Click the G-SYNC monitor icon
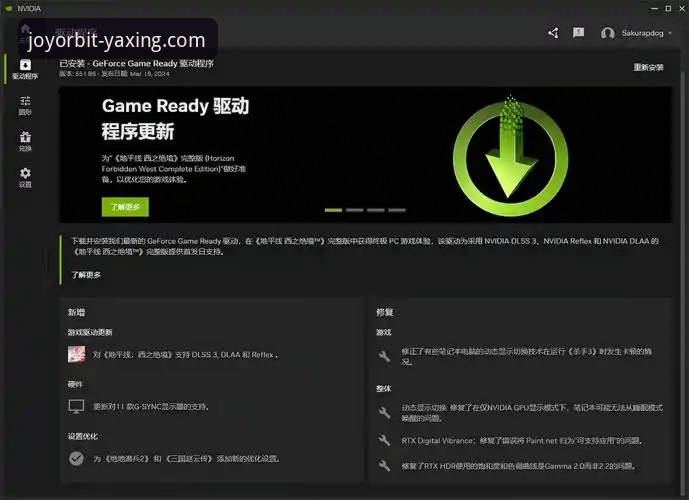Image resolution: width=689 pixels, height=500 pixels. pos(76,406)
